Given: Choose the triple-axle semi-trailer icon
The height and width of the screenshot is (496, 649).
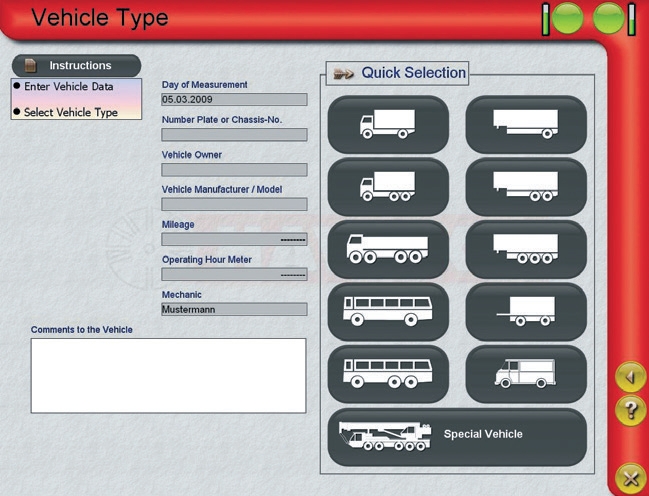Looking at the screenshot, I should pyautogui.click(x=526, y=248).
